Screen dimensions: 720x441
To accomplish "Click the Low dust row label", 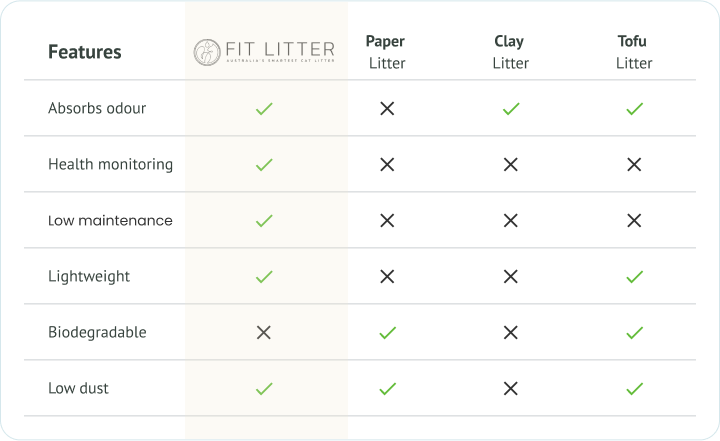I will (x=78, y=388).
